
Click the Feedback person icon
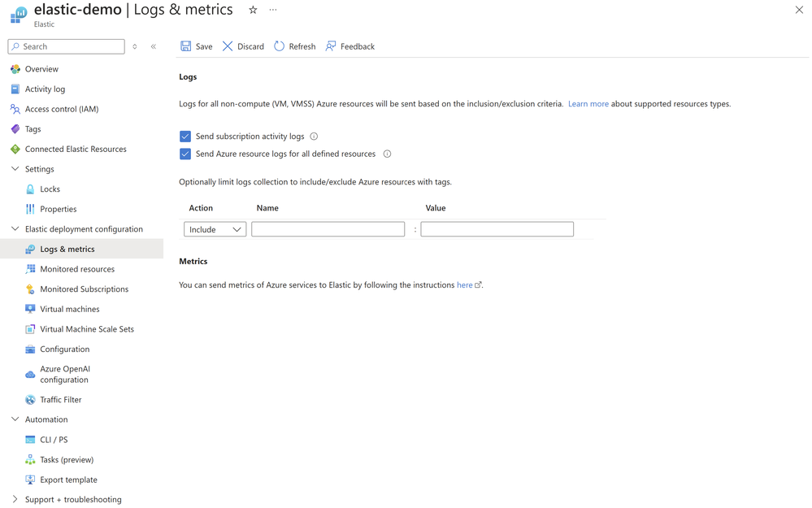pyautogui.click(x=330, y=46)
